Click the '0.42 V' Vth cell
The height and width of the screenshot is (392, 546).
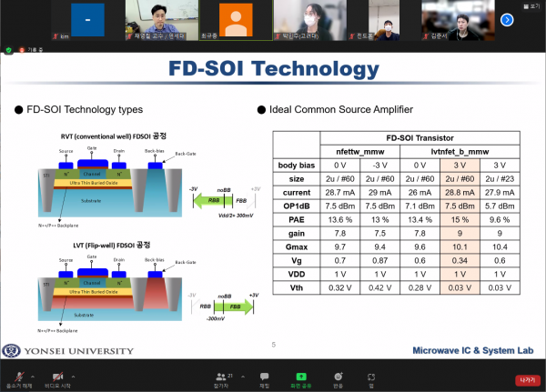(379, 288)
